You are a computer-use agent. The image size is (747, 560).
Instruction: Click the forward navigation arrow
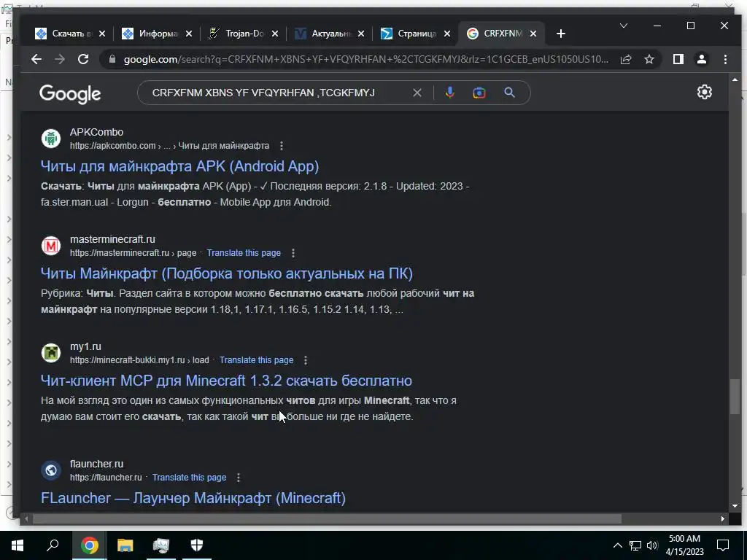[60, 59]
